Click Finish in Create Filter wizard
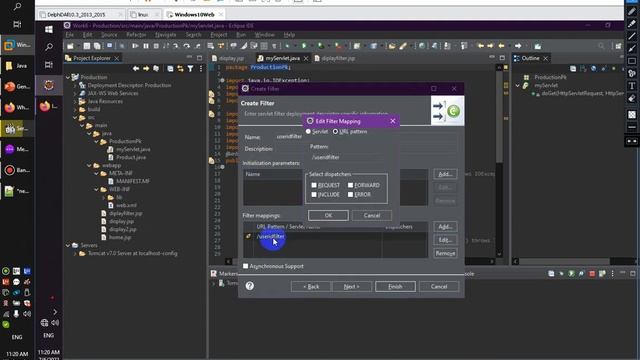 [x=395, y=287]
